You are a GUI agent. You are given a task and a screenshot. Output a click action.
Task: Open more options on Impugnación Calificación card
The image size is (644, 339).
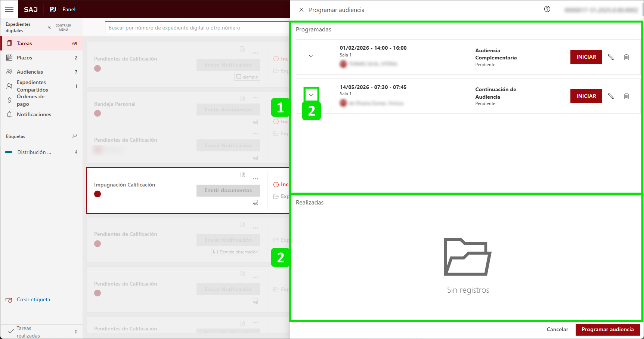pyautogui.click(x=256, y=179)
